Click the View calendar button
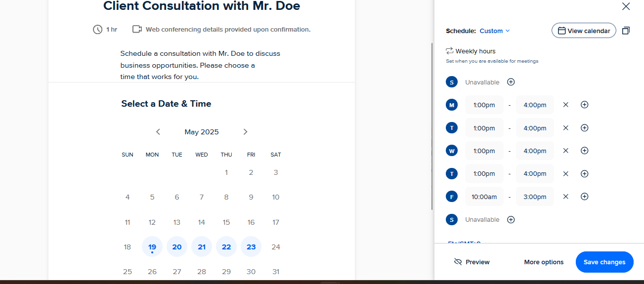The width and height of the screenshot is (644, 284). (584, 31)
